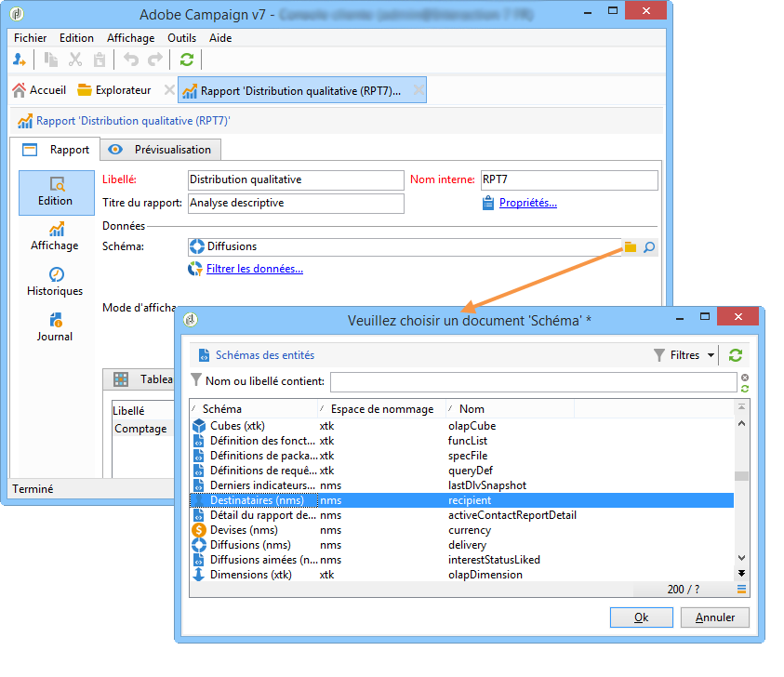Image resolution: width=784 pixels, height=677 pixels.
Task: Switch to the Prévisualisation tab
Action: (x=160, y=150)
